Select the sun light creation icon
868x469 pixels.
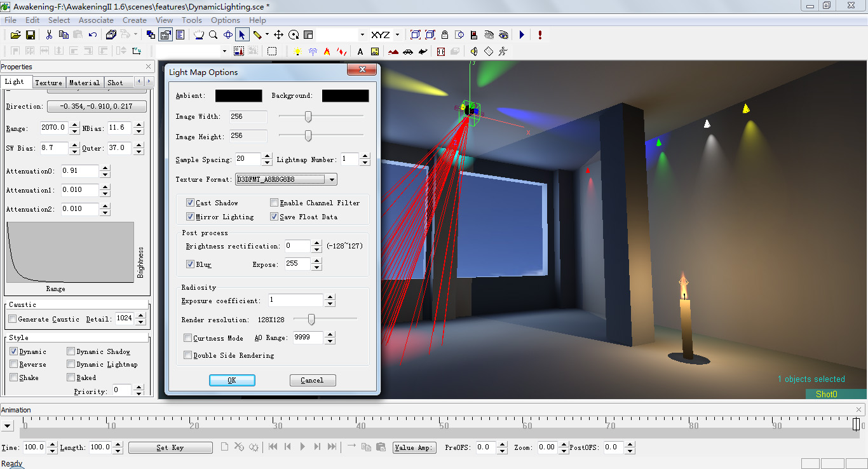pyautogui.click(x=297, y=51)
